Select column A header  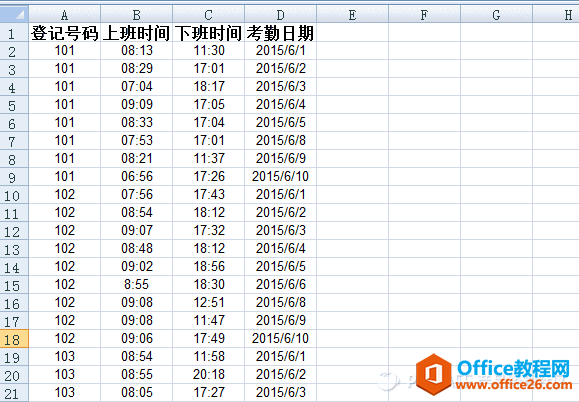[64, 14]
